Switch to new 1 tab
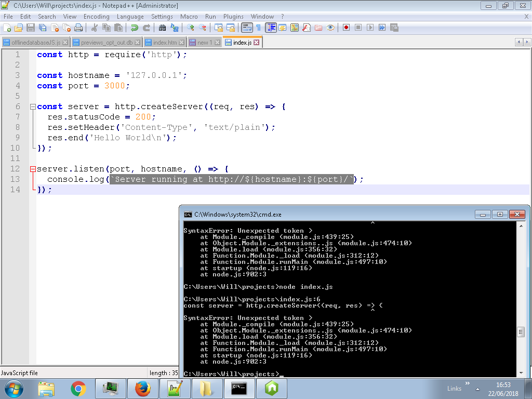 coord(205,43)
